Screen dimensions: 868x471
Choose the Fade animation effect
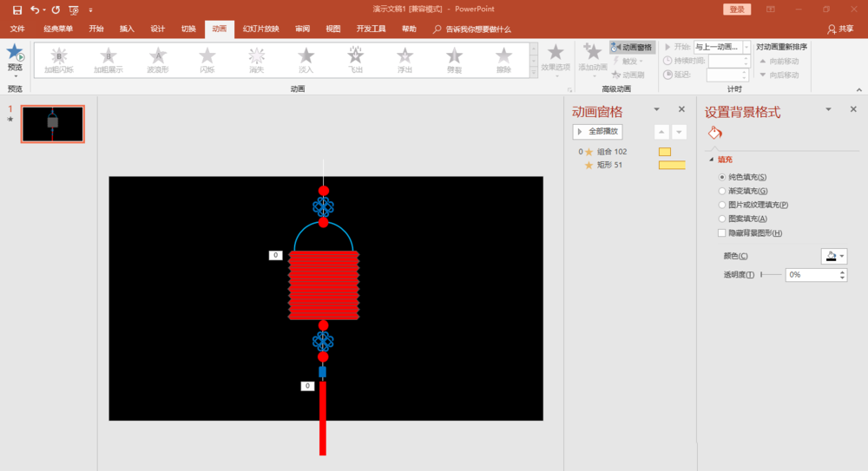pos(306,61)
